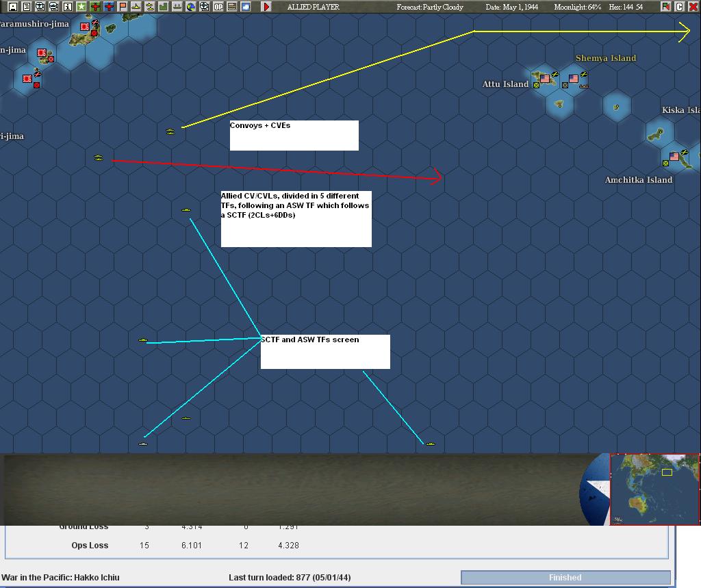Screen dimensions: 701x588
Task: Click the 'Ops Loss' row label
Action: coord(90,545)
